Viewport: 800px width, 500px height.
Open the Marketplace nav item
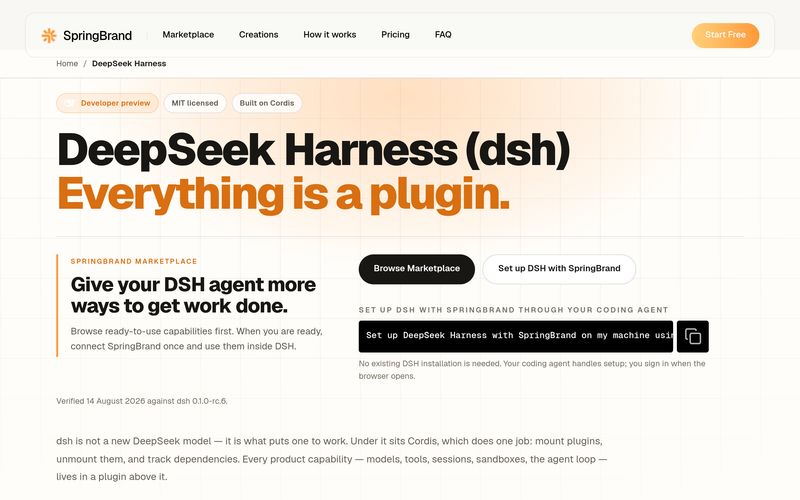tap(188, 35)
